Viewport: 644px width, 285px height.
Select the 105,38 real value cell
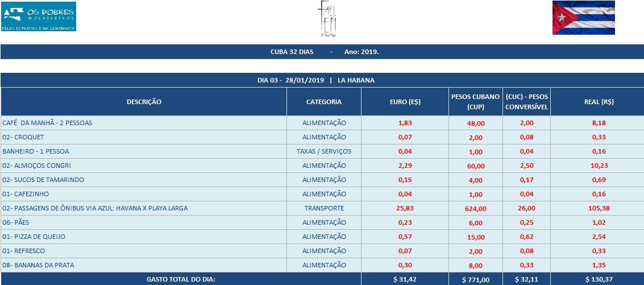pos(597,209)
